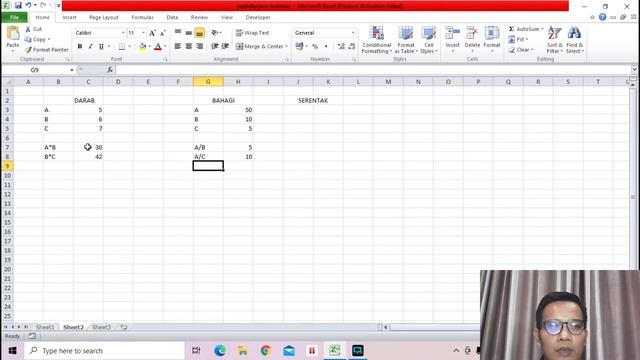Screen dimensions: 640x360
Task: Toggle bottom vertical alignment
Action: pyautogui.click(x=200, y=33)
